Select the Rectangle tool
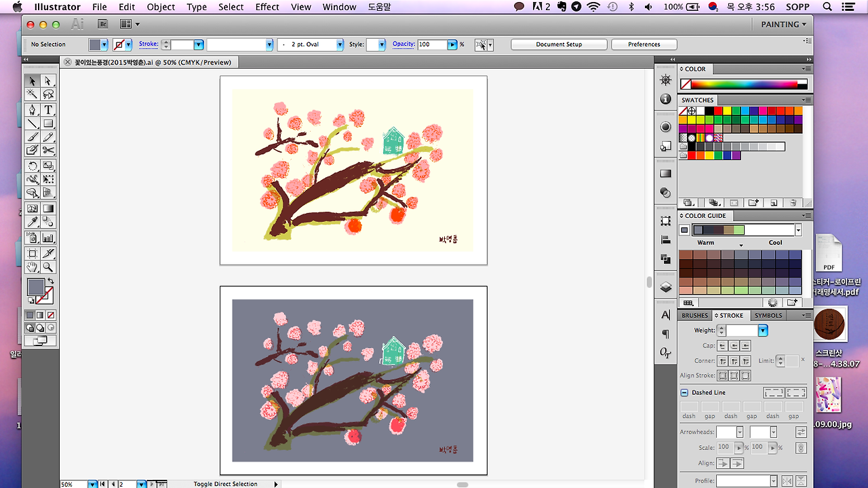868x488 pixels. coord(48,124)
